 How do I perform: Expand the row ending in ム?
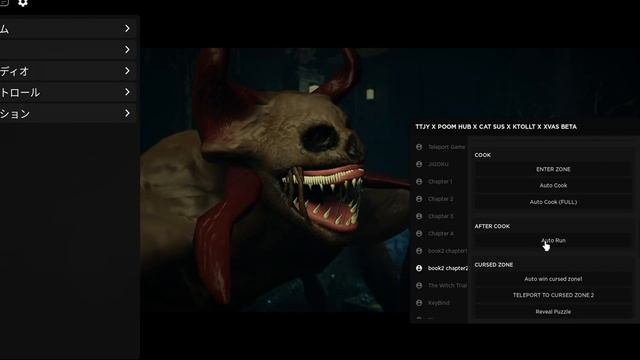(x=67, y=28)
